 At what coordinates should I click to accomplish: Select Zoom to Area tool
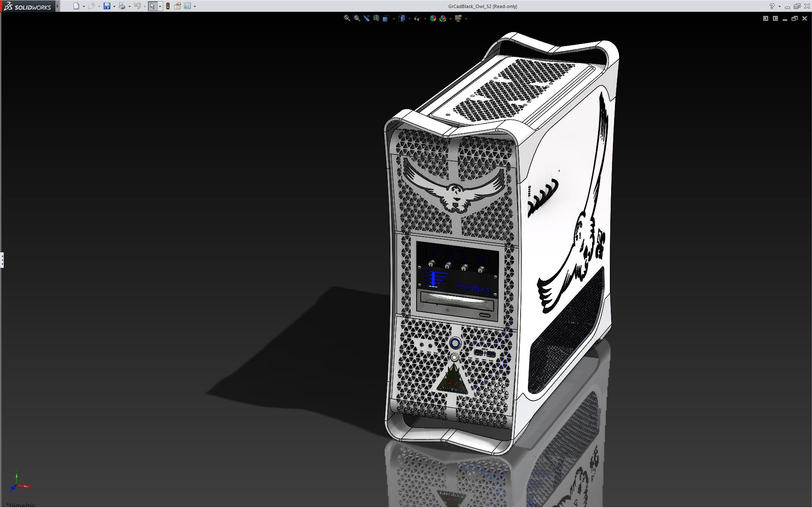click(x=357, y=18)
